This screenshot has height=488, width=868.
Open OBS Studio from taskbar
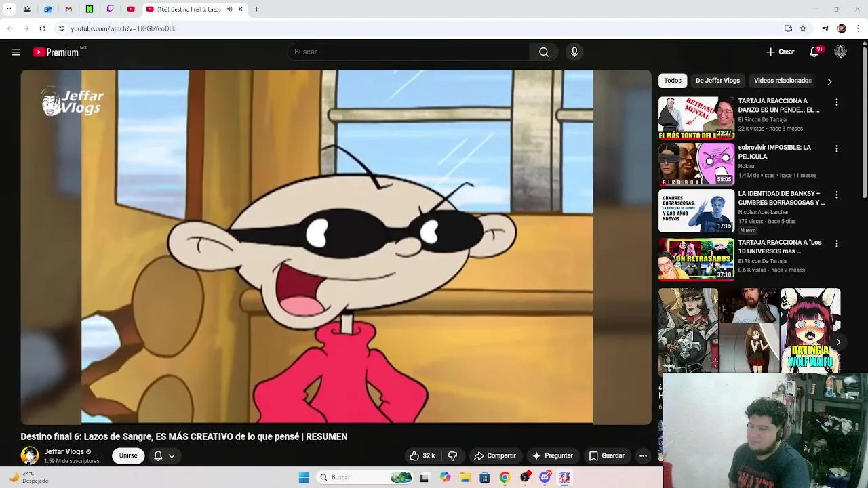click(x=525, y=478)
